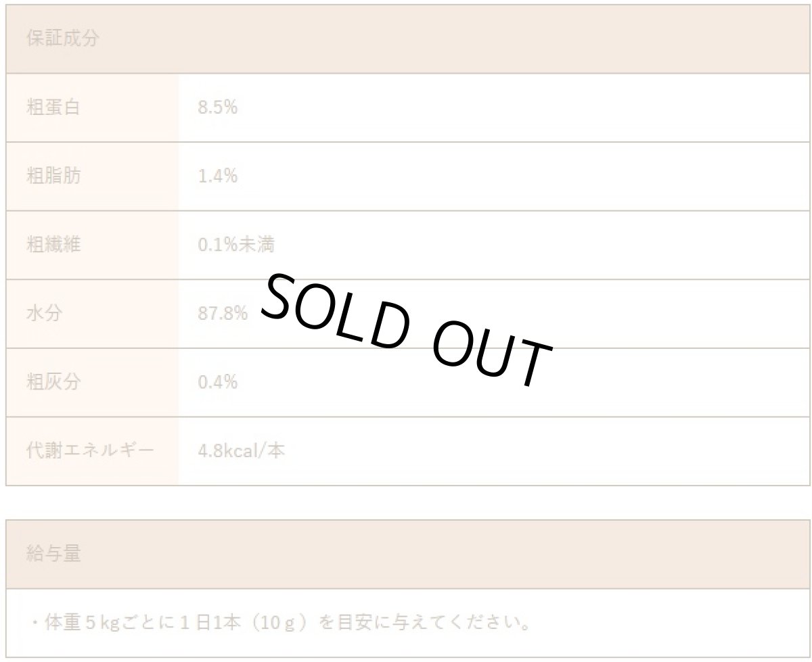Screen dimensions: 812x662
Task: Click the 87.8% moisture value
Action: click(222, 314)
